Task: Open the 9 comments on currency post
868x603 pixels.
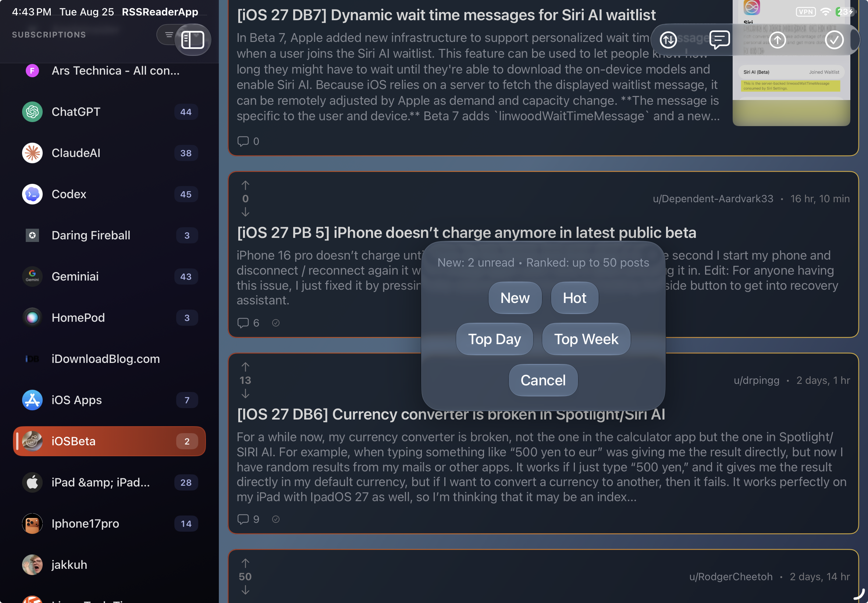Action: [248, 520]
